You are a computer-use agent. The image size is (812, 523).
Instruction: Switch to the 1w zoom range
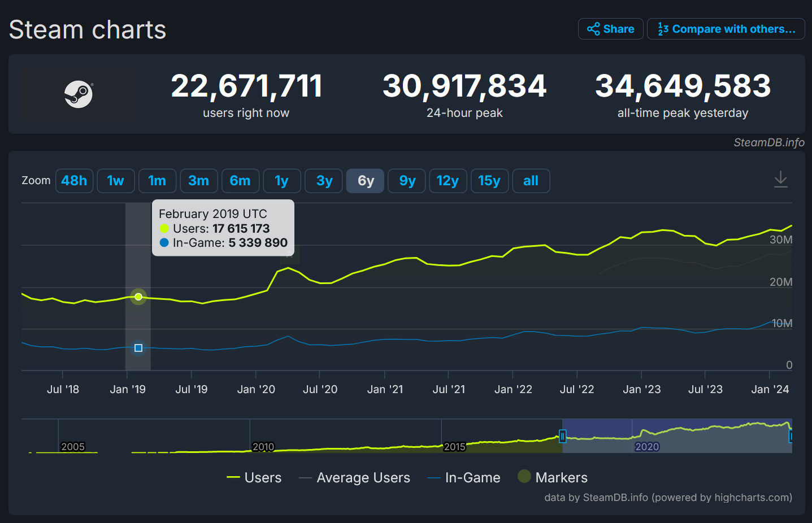(x=115, y=180)
